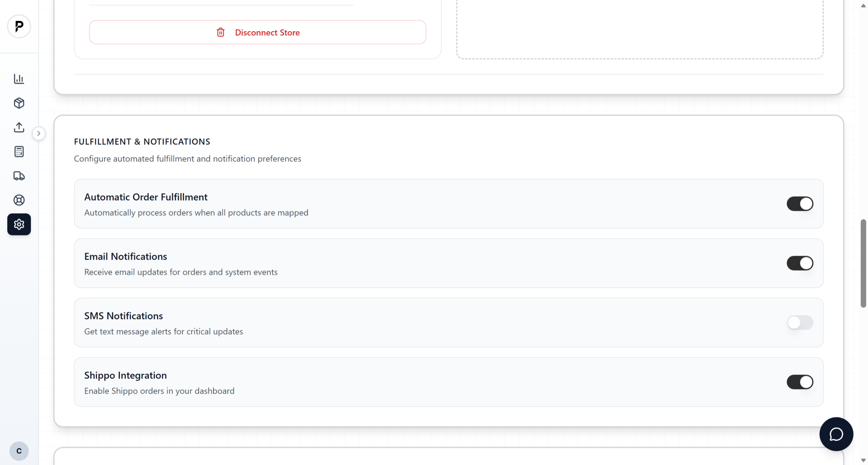
Task: Open the chat bubble widget
Action: [x=836, y=434]
